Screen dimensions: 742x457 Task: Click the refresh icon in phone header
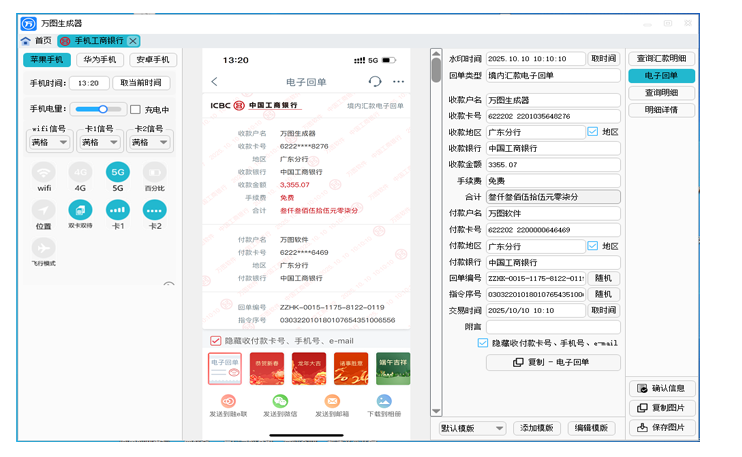[x=375, y=81]
